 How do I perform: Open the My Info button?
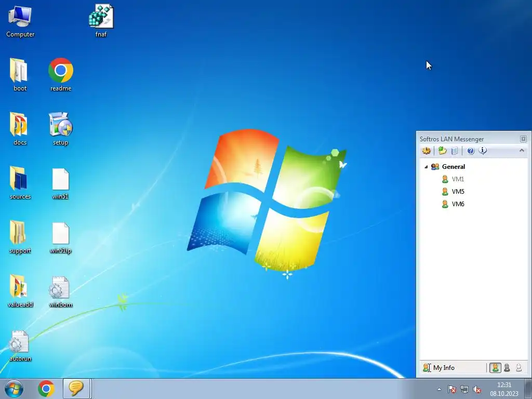[x=438, y=368]
